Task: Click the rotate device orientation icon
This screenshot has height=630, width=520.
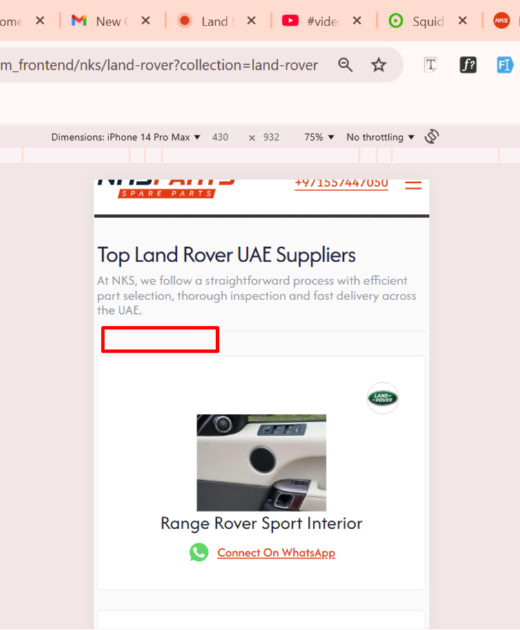Action: (x=432, y=137)
